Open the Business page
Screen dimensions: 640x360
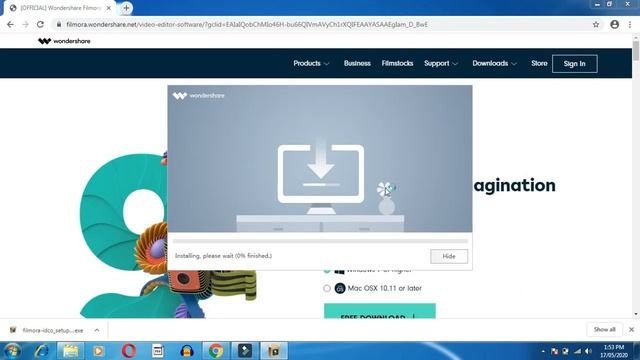[357, 63]
